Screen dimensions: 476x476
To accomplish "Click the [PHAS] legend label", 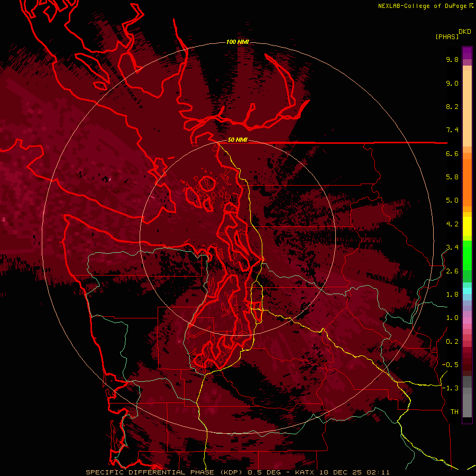I will click(x=447, y=36).
